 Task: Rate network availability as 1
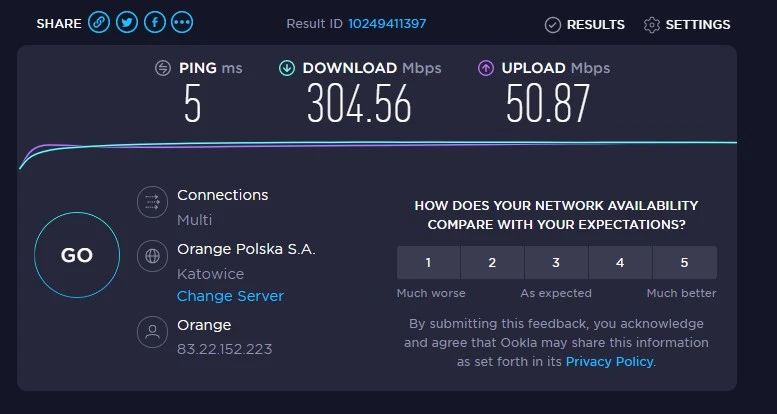(x=428, y=262)
